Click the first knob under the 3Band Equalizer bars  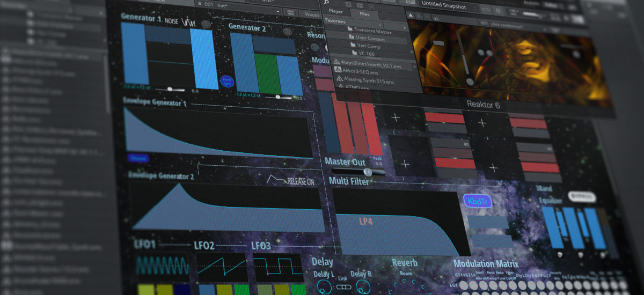560,254
